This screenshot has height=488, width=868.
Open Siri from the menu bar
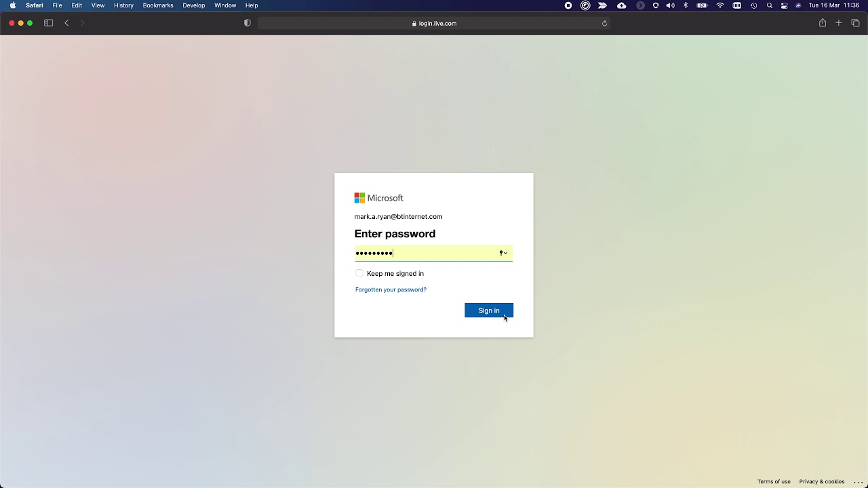798,5
